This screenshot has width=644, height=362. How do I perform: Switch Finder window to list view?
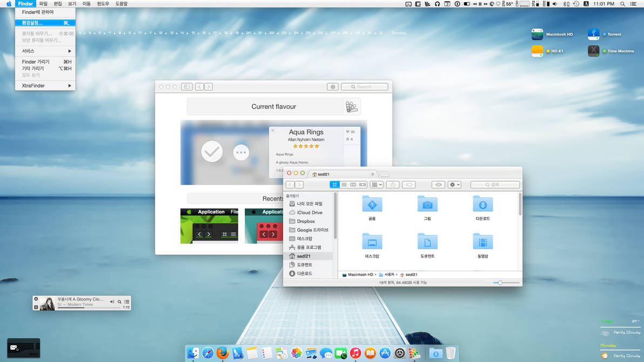pyautogui.click(x=344, y=185)
